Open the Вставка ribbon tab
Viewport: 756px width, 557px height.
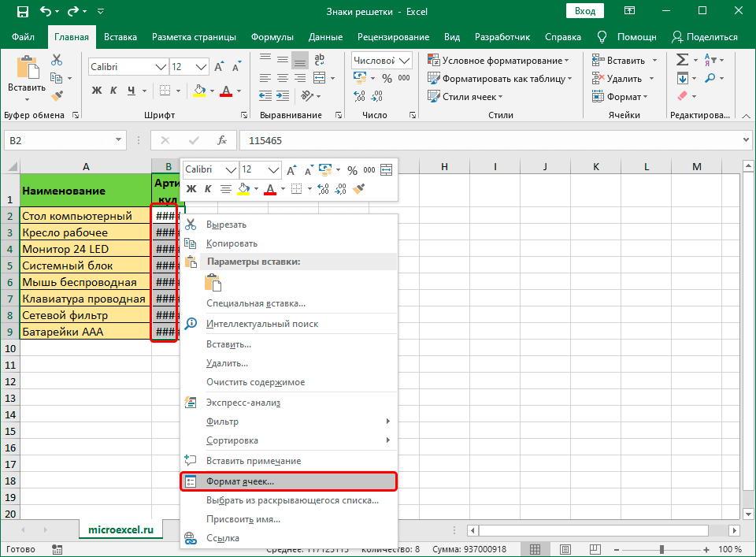(x=120, y=37)
